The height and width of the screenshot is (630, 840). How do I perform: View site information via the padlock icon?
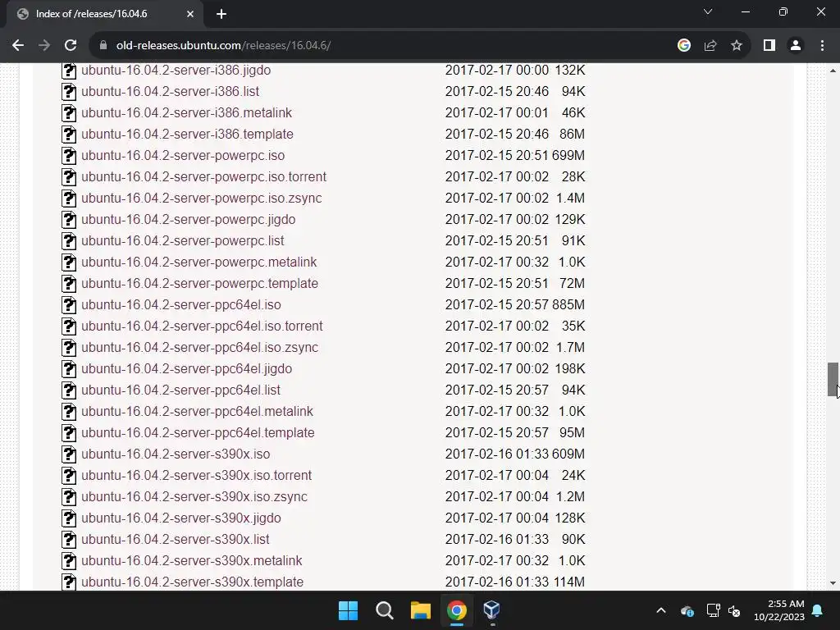click(103, 46)
